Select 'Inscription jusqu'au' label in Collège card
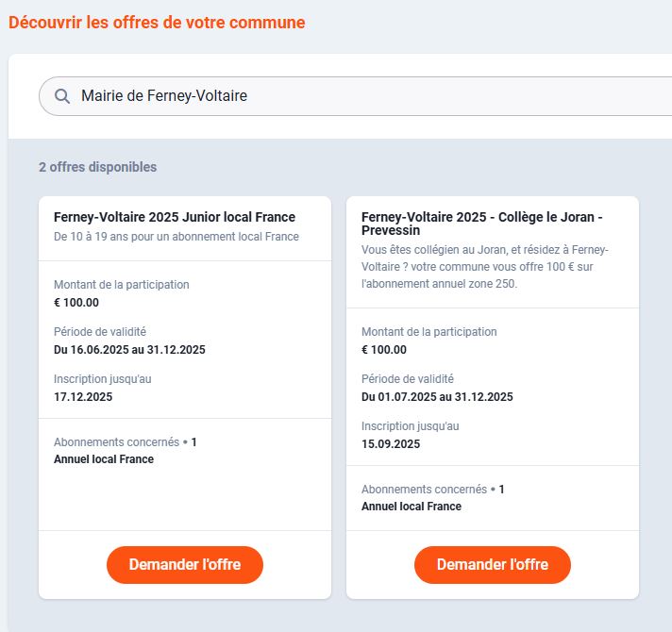 (x=411, y=426)
